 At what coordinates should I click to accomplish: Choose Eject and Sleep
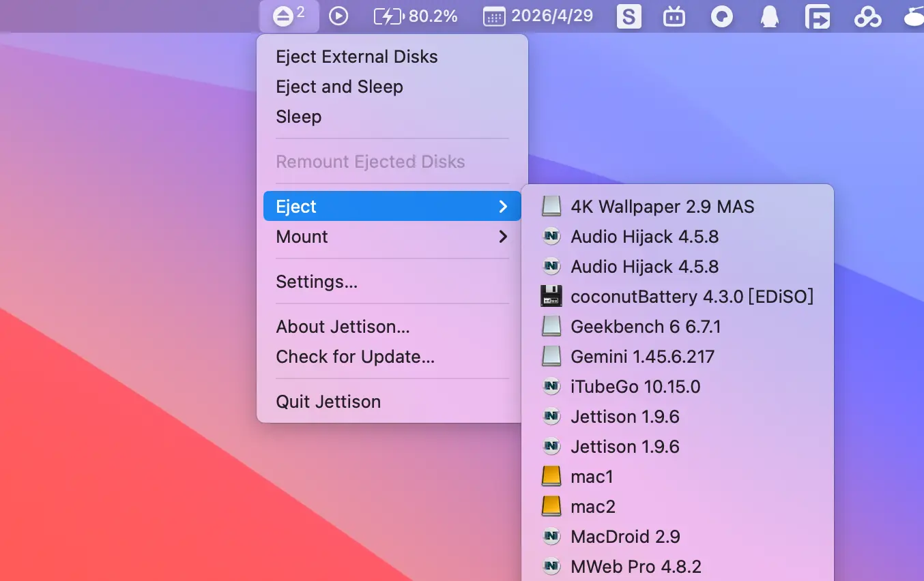(x=392, y=87)
